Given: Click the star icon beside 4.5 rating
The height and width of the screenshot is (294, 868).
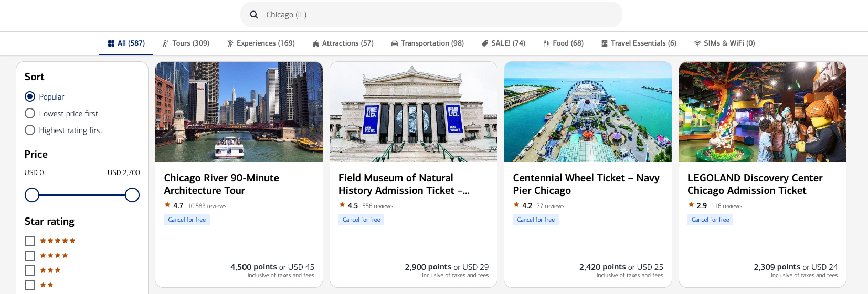Looking at the screenshot, I should 342,205.
